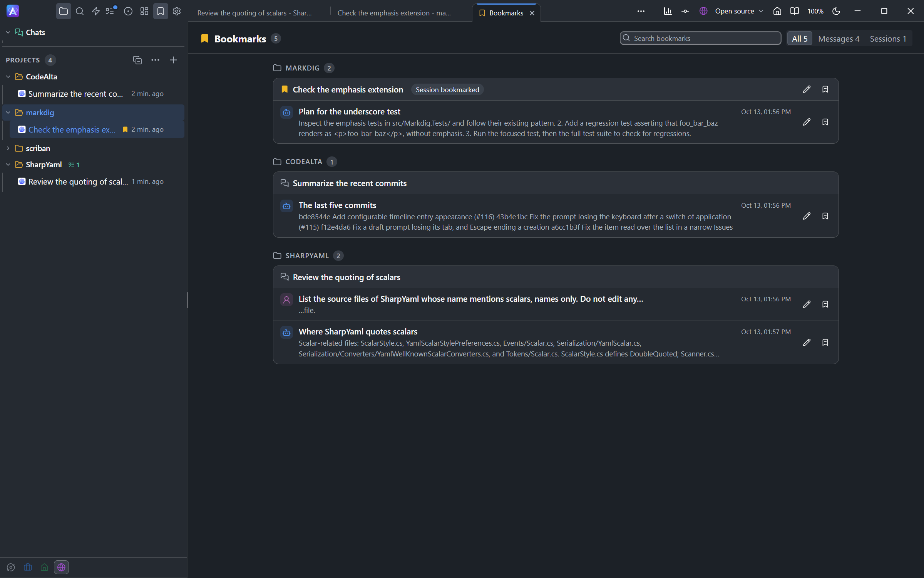The image size is (924, 578).
Task: Collapse the CodeAlta project tree node
Action: (8, 77)
